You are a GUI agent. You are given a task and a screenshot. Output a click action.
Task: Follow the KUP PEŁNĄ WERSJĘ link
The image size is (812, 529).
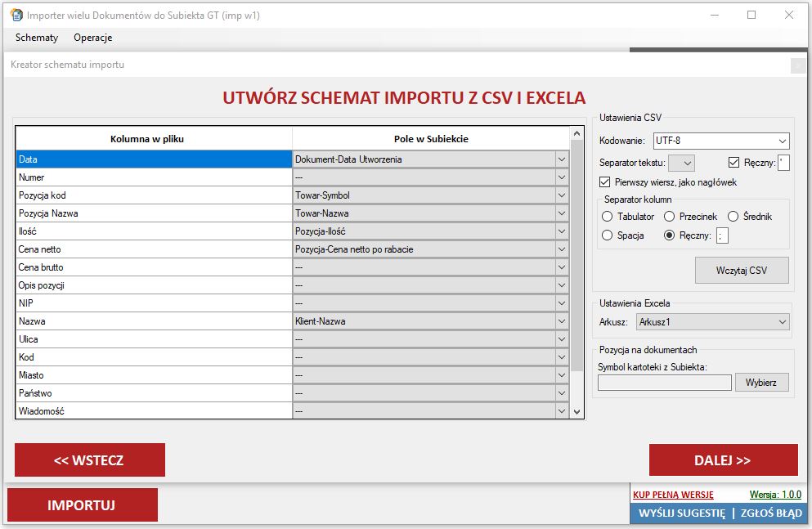point(673,495)
